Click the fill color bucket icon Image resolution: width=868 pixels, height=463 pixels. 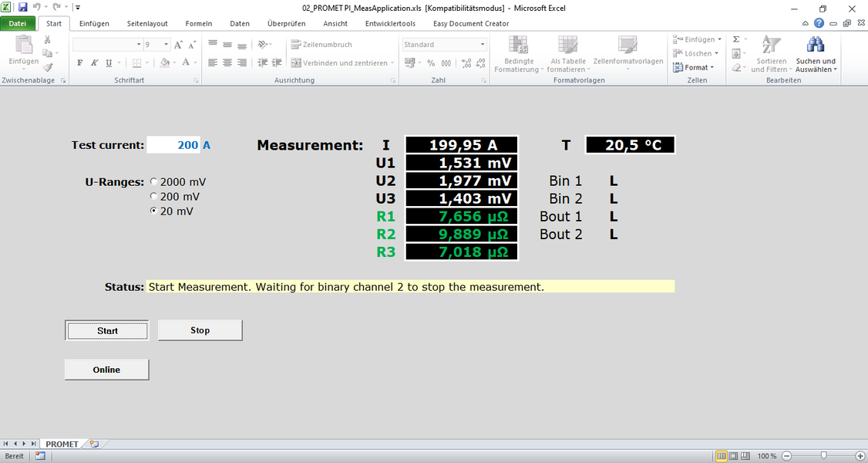coord(164,63)
